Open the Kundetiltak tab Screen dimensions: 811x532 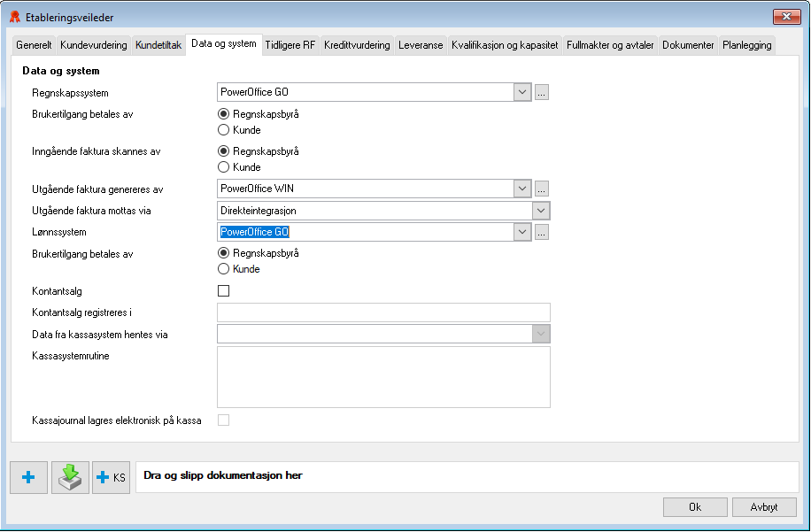coord(158,45)
